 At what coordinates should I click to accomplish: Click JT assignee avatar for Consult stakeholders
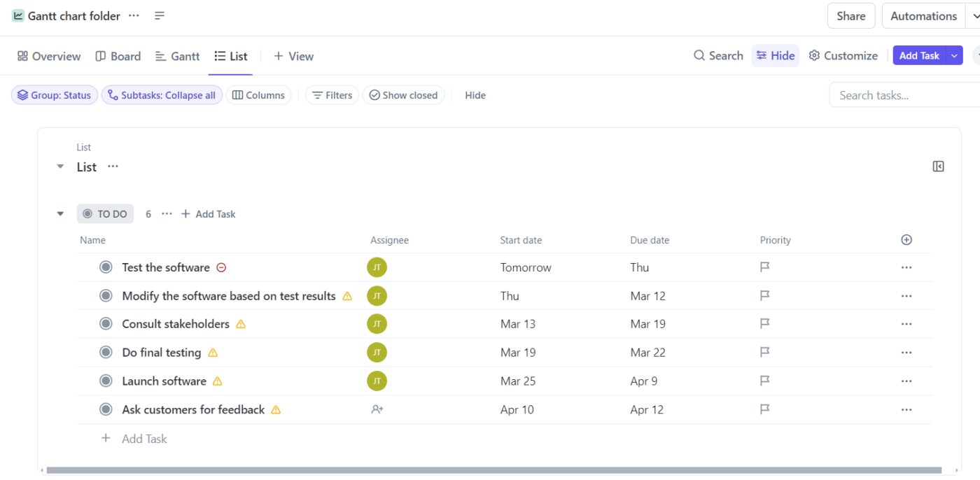(x=377, y=324)
